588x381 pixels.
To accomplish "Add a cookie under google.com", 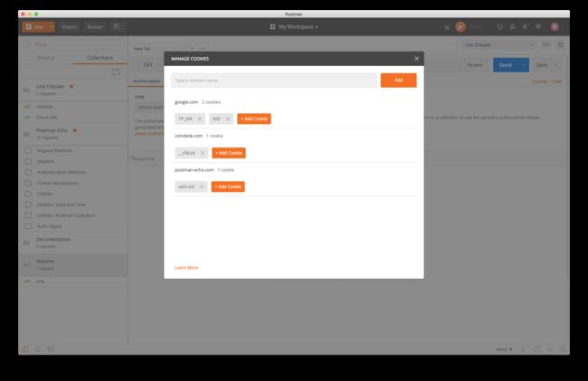I will 254,119.
